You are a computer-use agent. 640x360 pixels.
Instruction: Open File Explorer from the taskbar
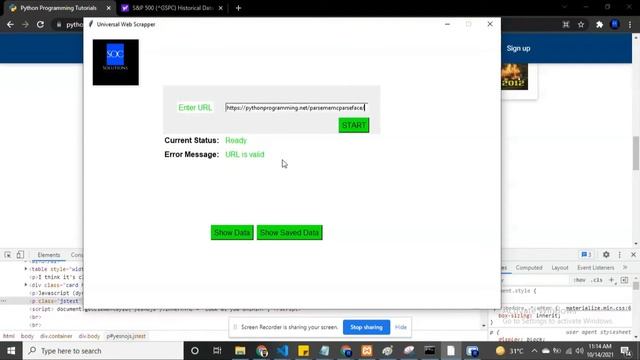[240, 351]
